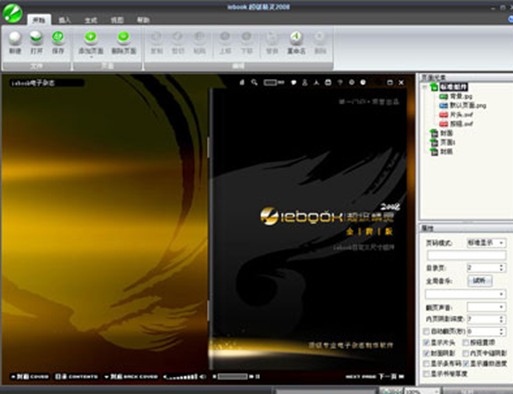
Task: Uncheck the 显示播放进度 checkbox
Action: 466,363
